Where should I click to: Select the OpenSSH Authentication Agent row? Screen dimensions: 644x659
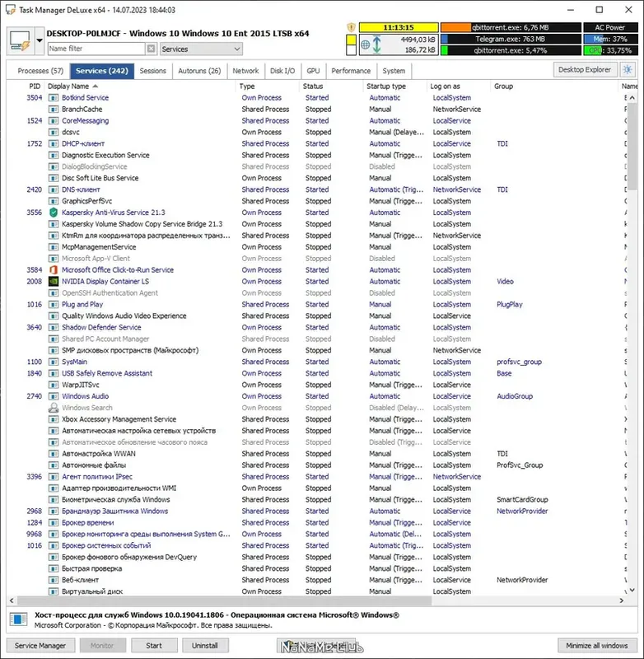pyautogui.click(x=315, y=293)
